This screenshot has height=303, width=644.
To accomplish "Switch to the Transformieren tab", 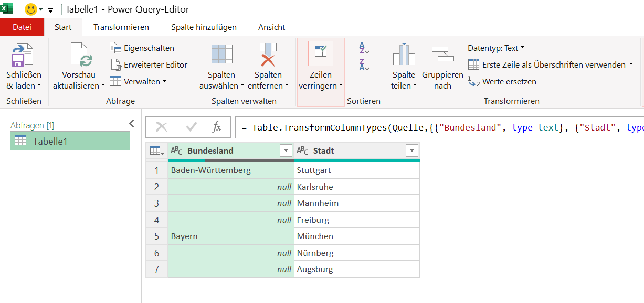I will [x=121, y=27].
